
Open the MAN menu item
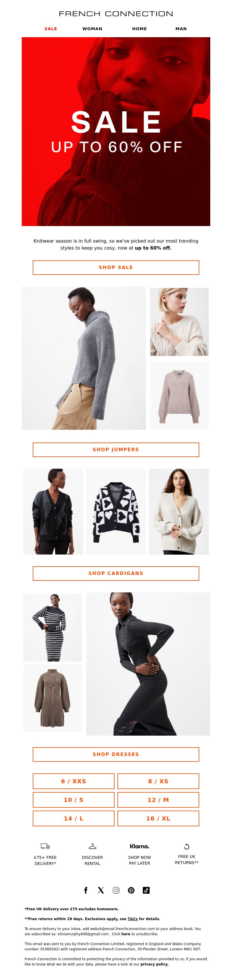click(x=181, y=29)
